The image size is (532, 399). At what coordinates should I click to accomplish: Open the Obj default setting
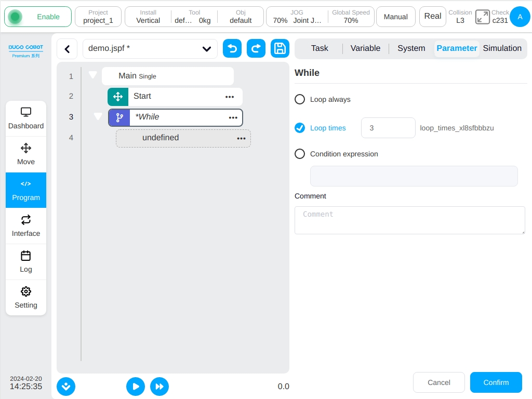coord(241,17)
